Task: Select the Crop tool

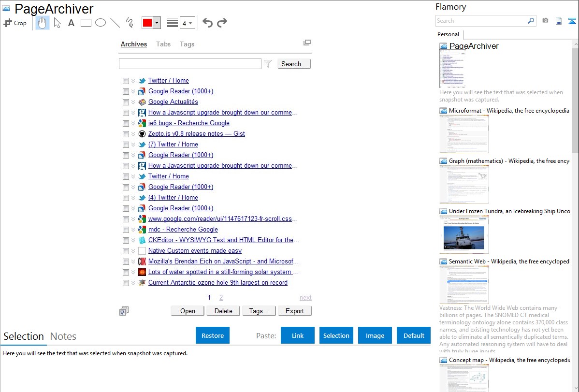Action: (x=15, y=23)
